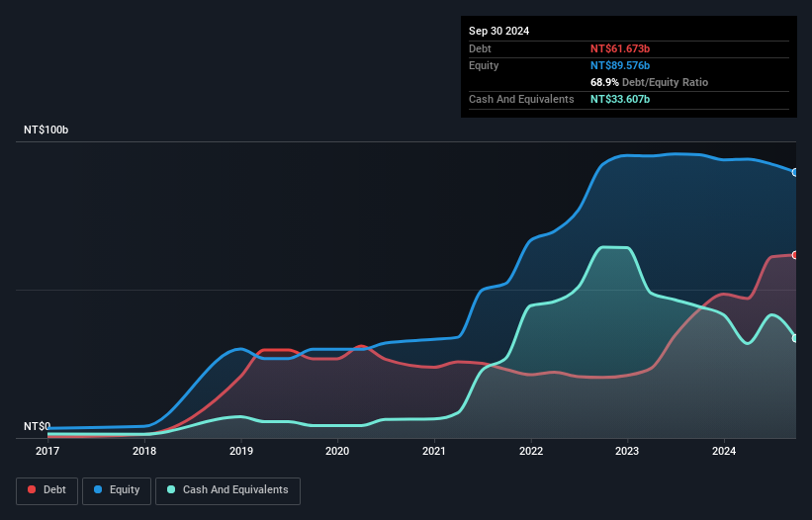Toggle the Equity series legend button
Screen dimensions: 812x520
117,490
